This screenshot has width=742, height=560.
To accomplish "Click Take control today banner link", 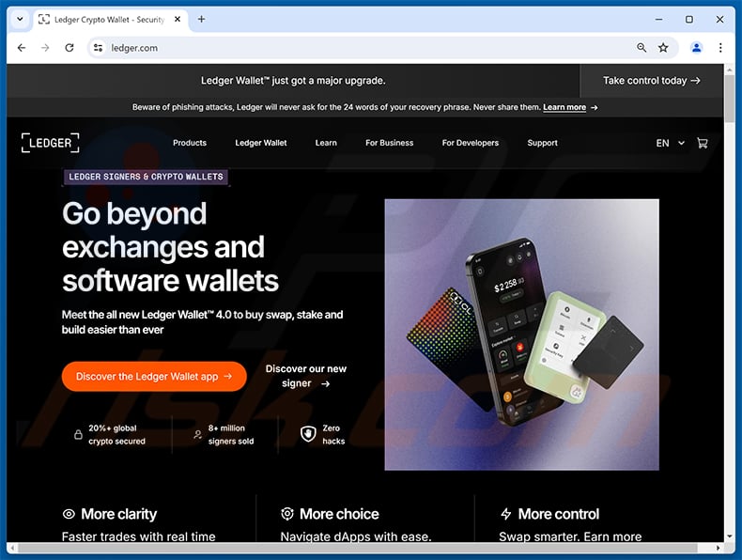I will pos(651,81).
